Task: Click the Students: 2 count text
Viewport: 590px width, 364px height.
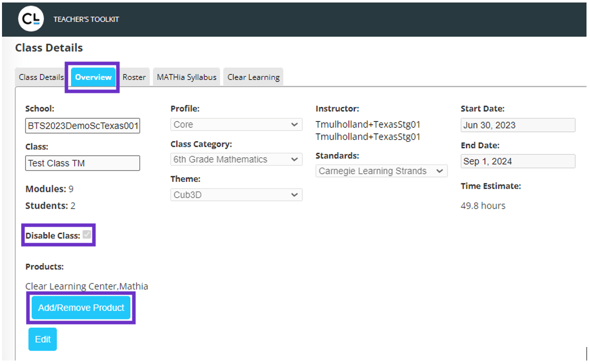Action: point(50,206)
